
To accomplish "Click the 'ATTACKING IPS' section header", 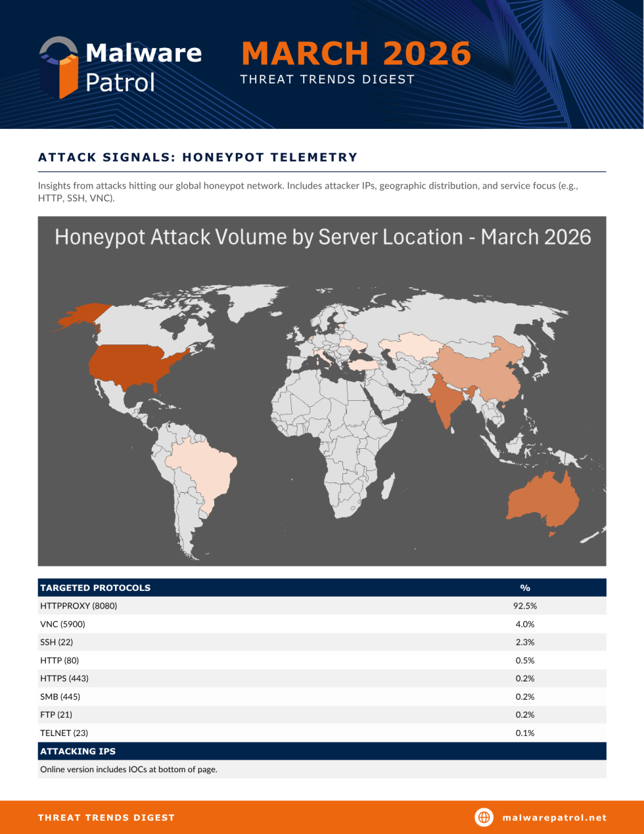I will point(78,751).
